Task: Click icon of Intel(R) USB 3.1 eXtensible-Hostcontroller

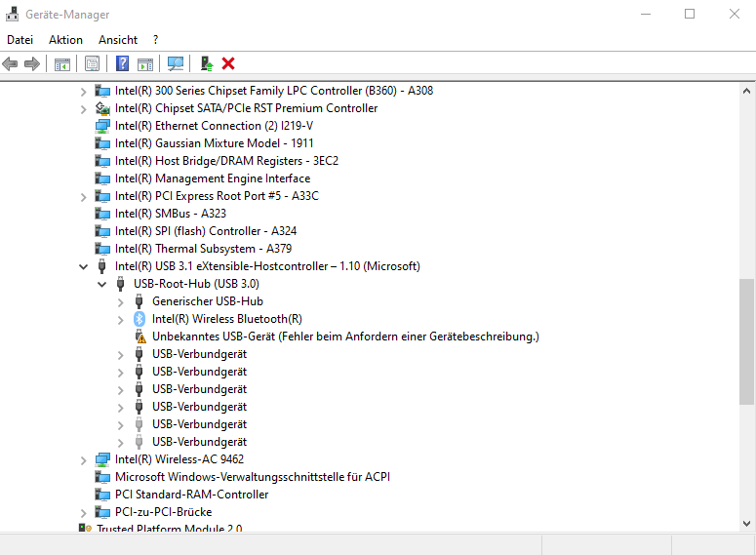Action: pos(101,266)
